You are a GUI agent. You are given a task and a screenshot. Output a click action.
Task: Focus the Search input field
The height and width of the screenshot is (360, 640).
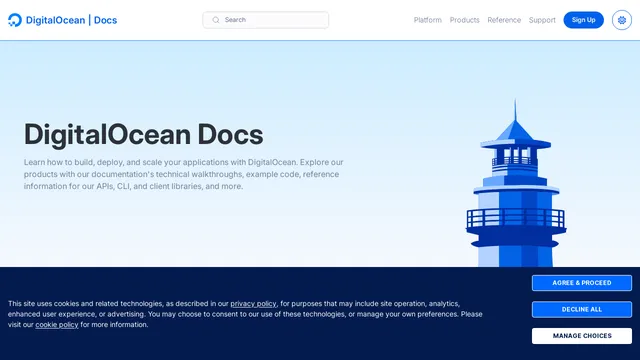coord(266,20)
